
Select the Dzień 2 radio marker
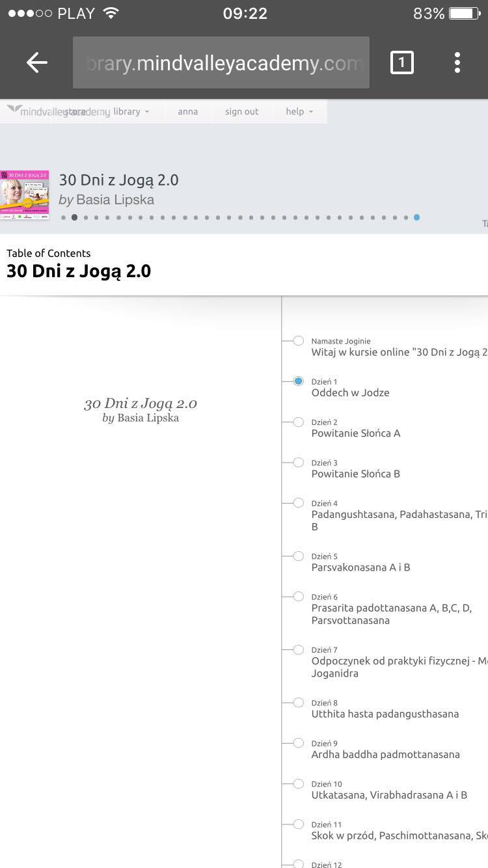click(298, 422)
